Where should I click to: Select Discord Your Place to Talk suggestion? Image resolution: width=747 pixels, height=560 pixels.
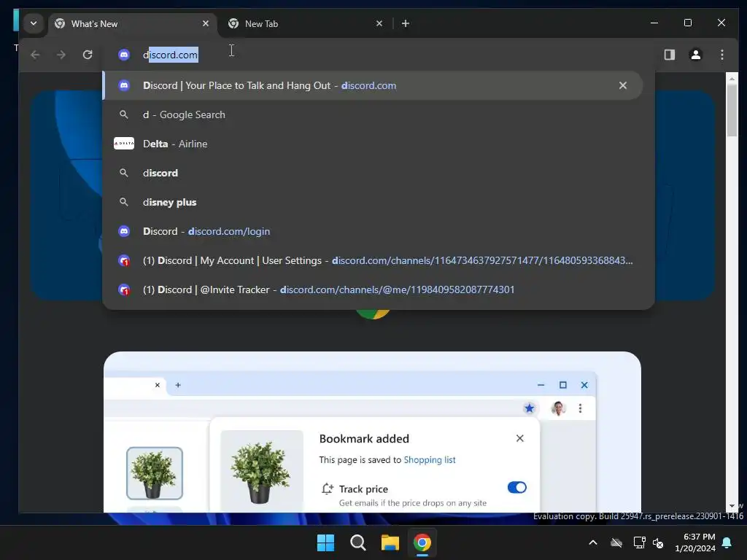tap(373, 86)
